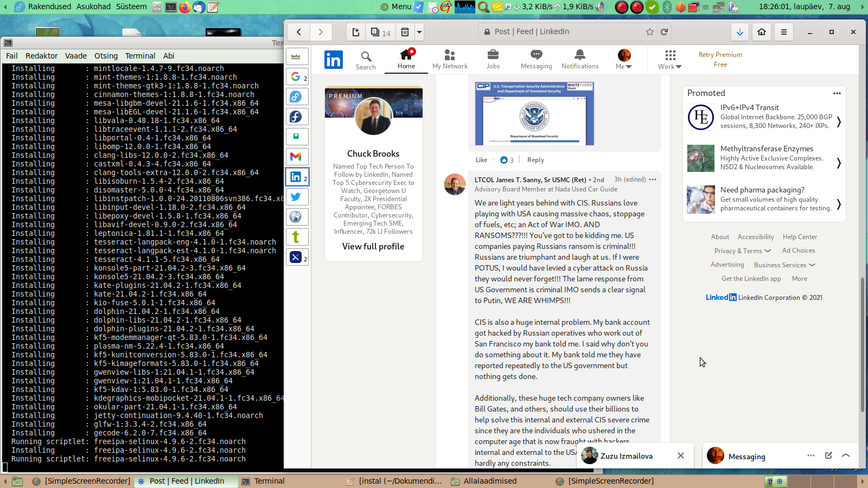Switch to the LinkedIn Home tab
Screen dimensions: 868x488
[406, 60]
